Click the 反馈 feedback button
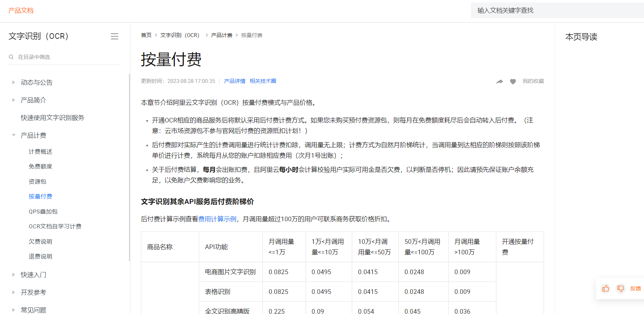Viewport: 644px width, 314px height. [636, 289]
